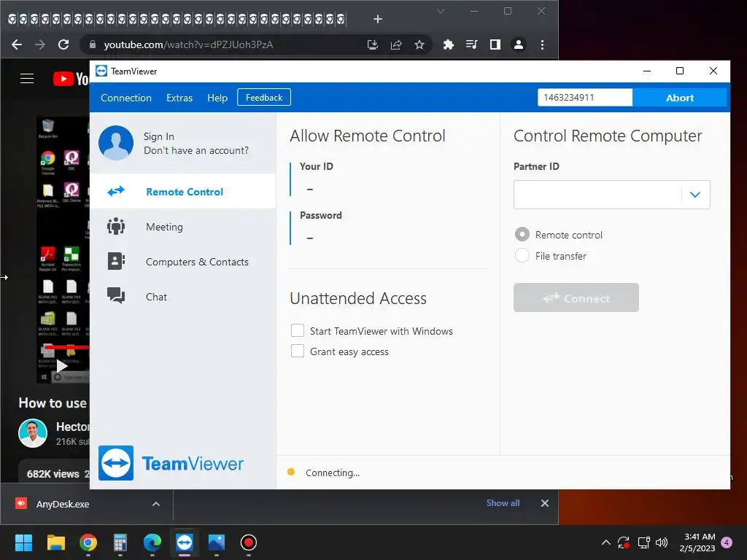Click the TeamViewer title bar icon
The height and width of the screenshot is (560, 747).
101,71
